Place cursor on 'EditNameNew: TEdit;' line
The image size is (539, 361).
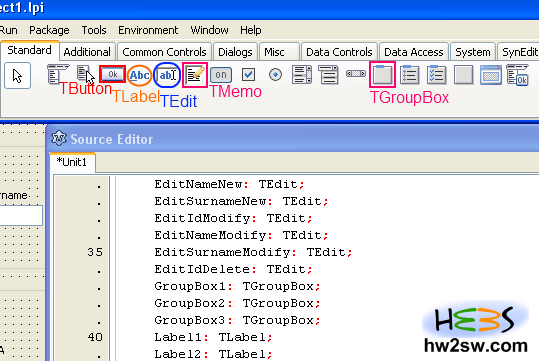pyautogui.click(x=229, y=184)
